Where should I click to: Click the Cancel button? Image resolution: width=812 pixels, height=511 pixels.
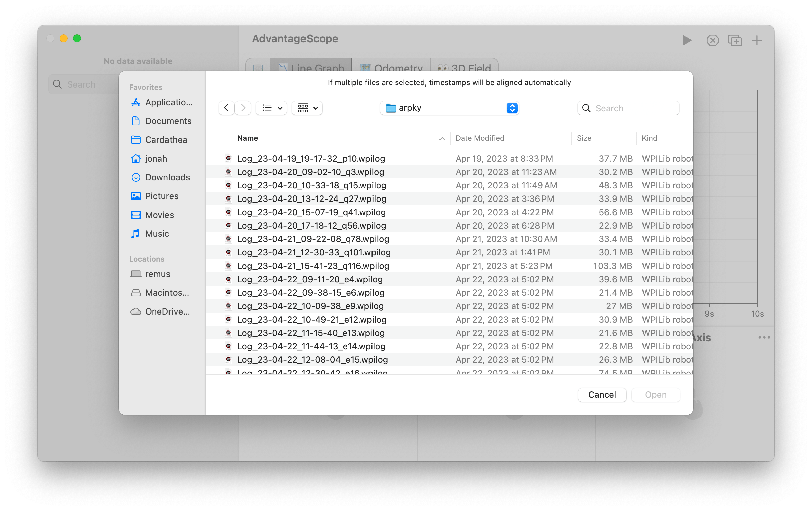tap(602, 394)
